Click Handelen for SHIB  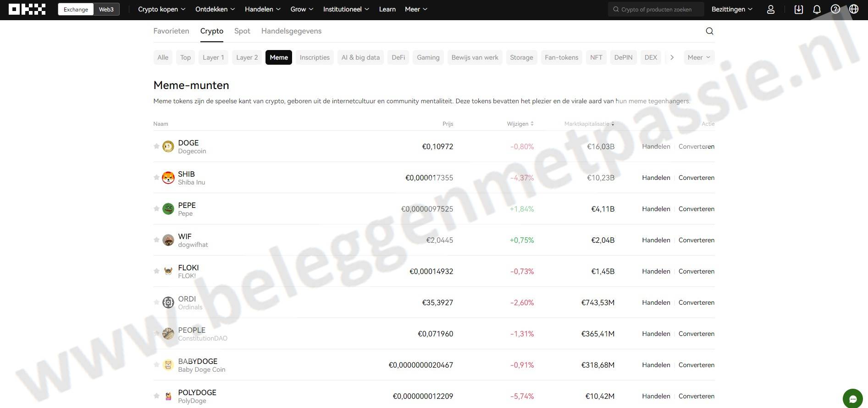click(656, 178)
